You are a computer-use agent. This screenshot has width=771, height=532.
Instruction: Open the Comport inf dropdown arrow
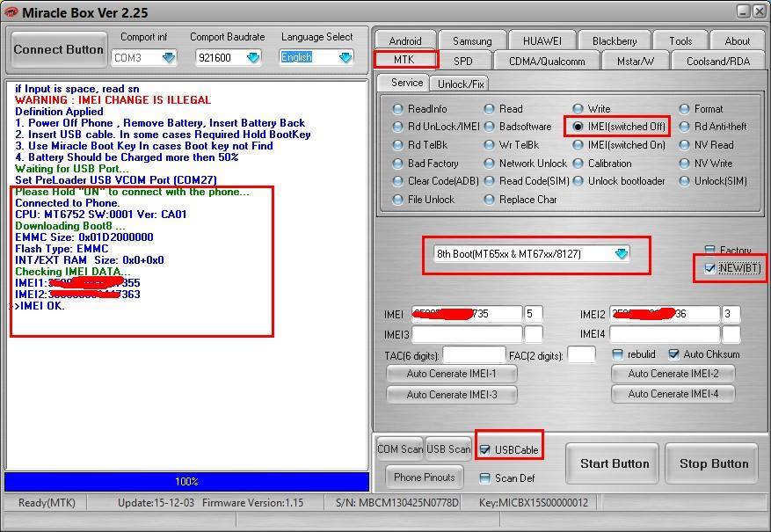pyautogui.click(x=169, y=57)
